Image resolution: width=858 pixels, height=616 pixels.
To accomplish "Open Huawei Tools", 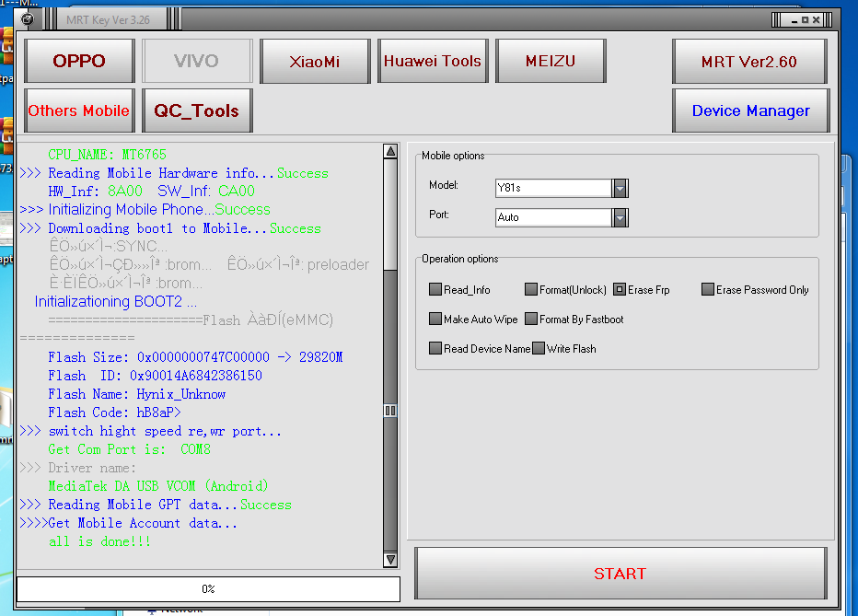I will coord(433,61).
